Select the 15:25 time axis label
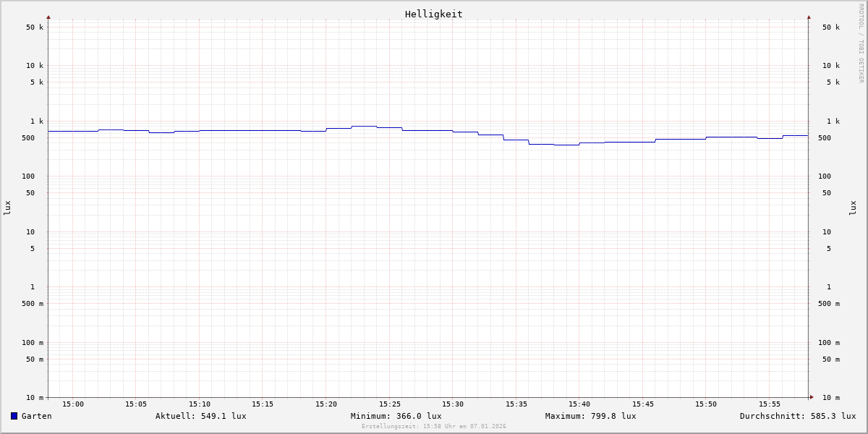The height and width of the screenshot is (434, 868). pyautogui.click(x=389, y=404)
